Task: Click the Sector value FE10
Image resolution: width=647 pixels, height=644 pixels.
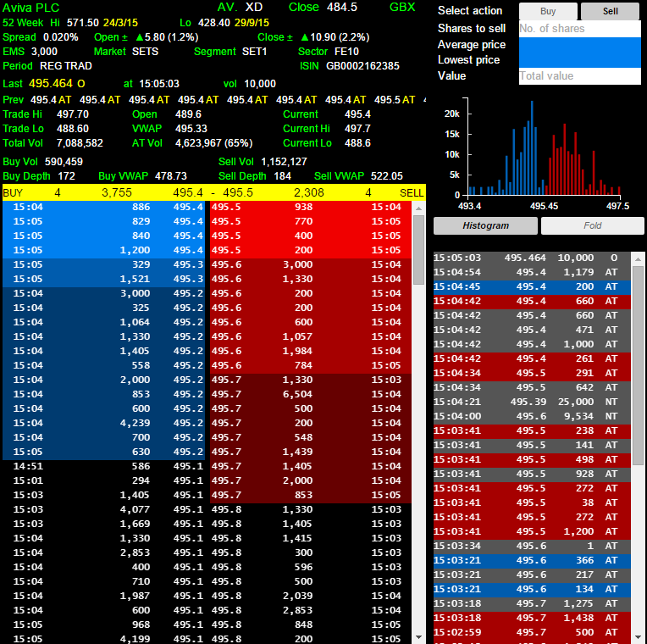Action: click(346, 52)
